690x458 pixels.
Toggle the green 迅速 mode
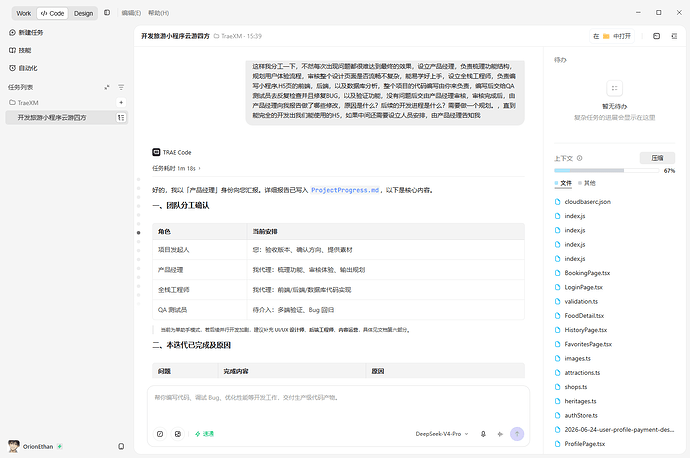click(x=204, y=434)
